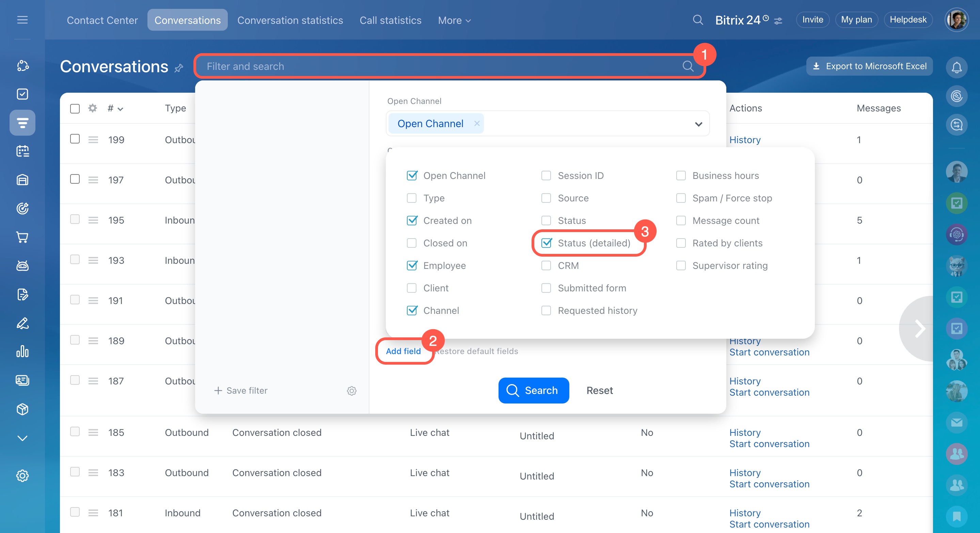Click the grid settings gear in table header
This screenshot has width=980, height=533.
[x=92, y=108]
